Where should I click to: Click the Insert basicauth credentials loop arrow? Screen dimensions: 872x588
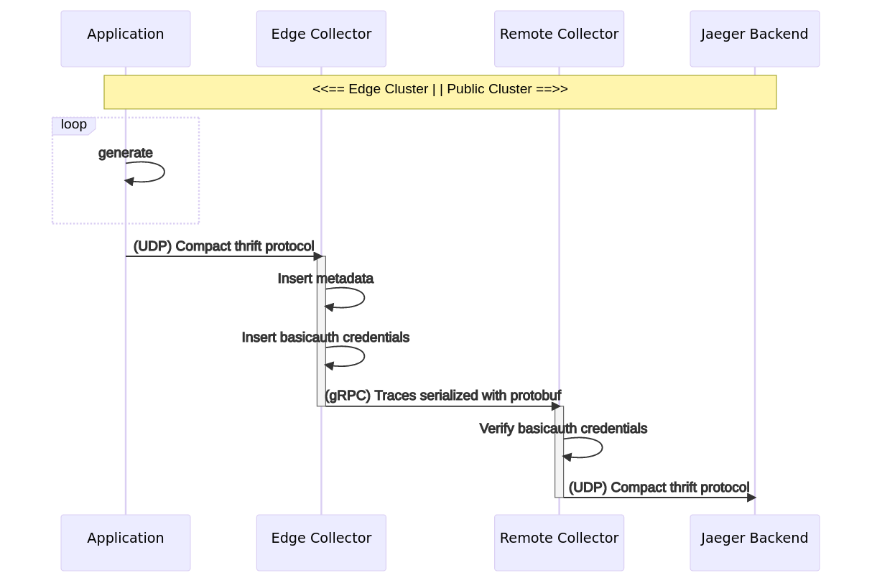pyautogui.click(x=363, y=357)
